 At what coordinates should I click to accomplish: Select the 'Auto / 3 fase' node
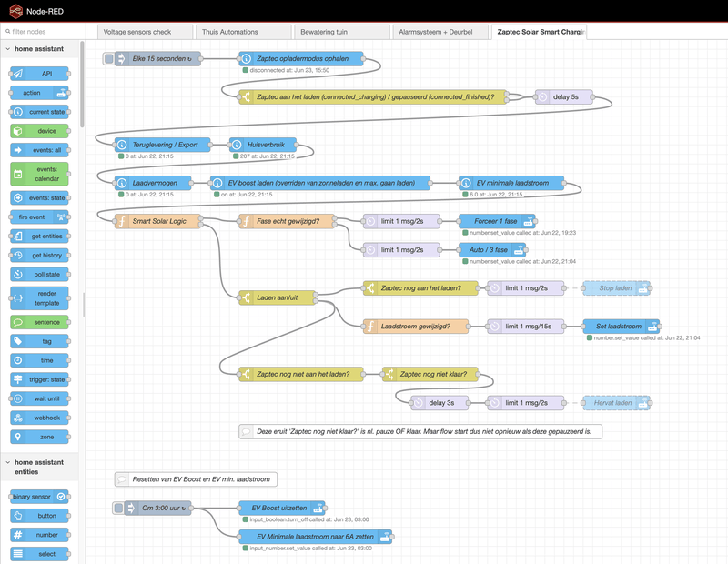click(491, 250)
